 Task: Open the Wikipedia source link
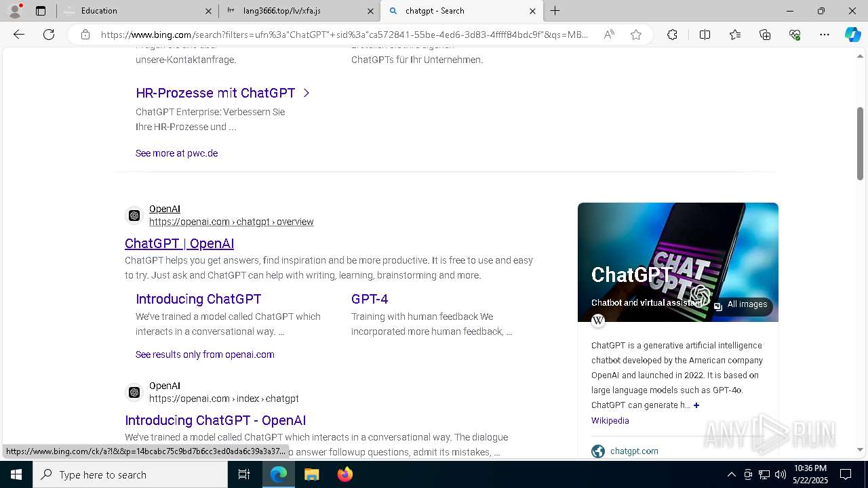(x=610, y=421)
